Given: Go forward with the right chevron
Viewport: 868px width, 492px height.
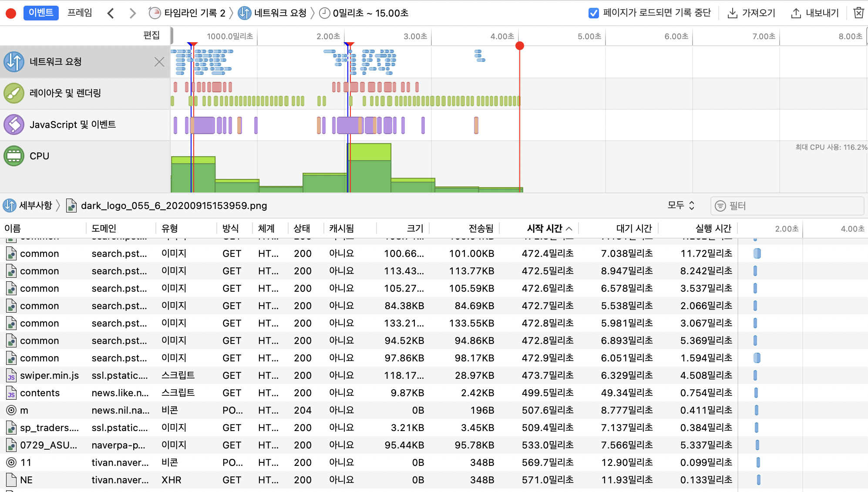Looking at the screenshot, I should [132, 13].
